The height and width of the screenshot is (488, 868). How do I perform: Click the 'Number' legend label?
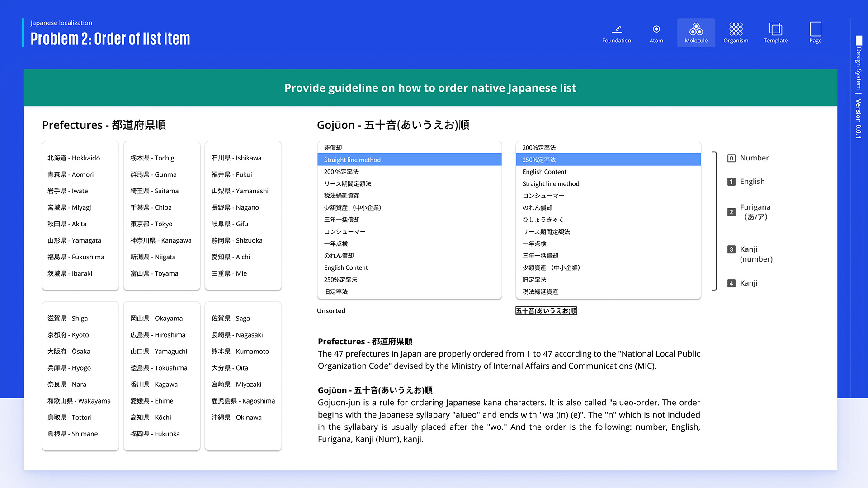point(755,158)
